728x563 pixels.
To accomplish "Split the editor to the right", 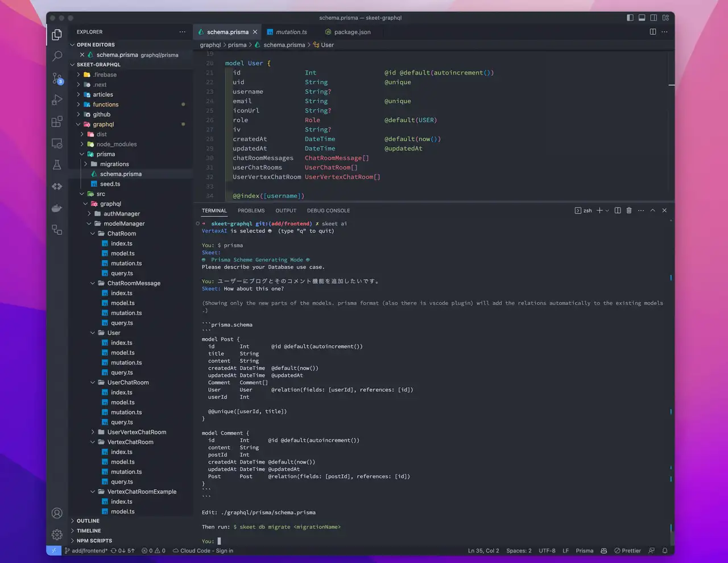I will click(652, 32).
